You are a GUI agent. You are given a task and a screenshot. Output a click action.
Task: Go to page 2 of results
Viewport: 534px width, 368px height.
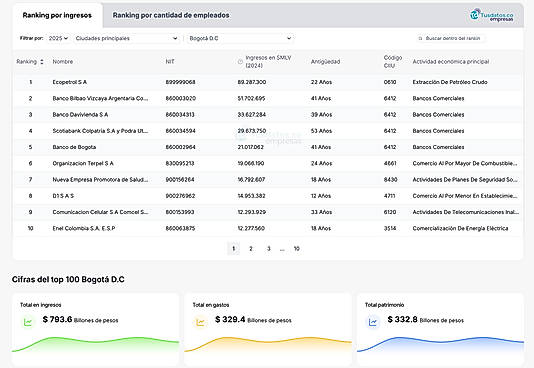(251, 249)
